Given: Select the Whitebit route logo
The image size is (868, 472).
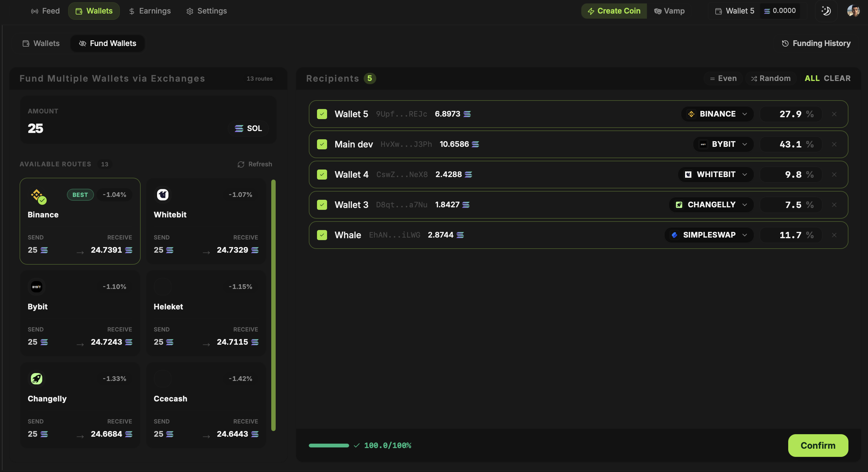Looking at the screenshot, I should coord(163,195).
